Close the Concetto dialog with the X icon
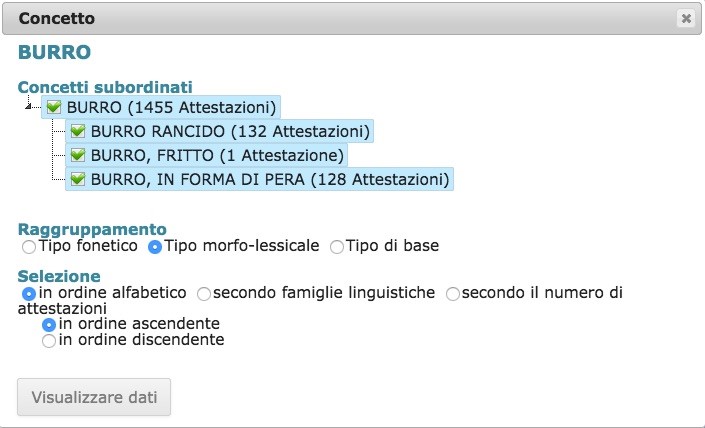 click(x=685, y=18)
